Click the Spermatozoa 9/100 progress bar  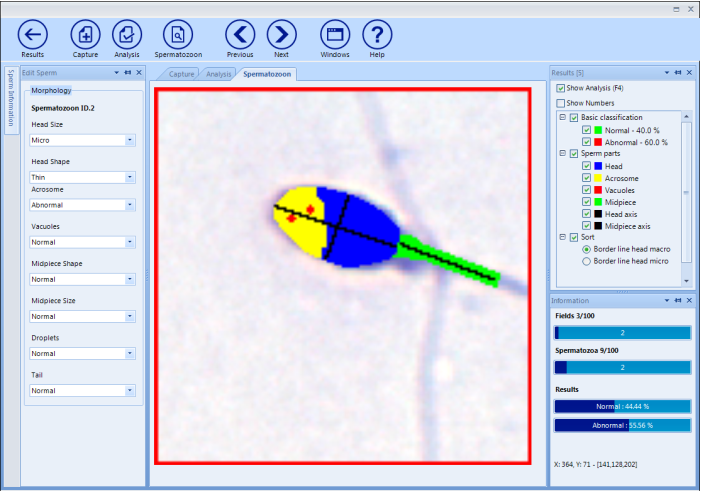click(622, 368)
